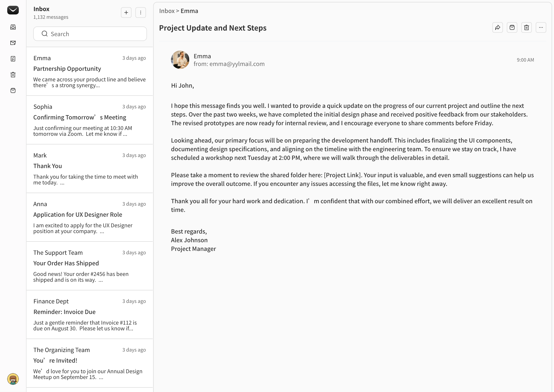Screen dimensions: 554x392
Task: Delete the open email
Action: [x=526, y=27]
